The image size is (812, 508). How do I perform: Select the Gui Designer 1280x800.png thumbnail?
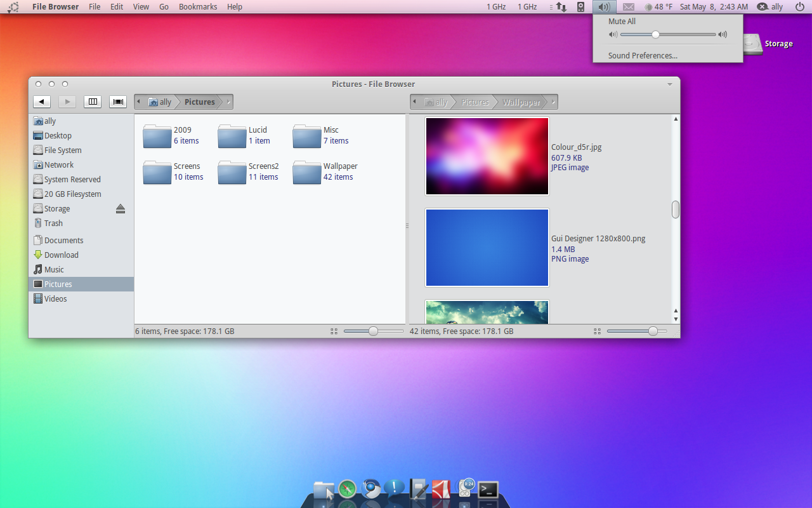point(487,248)
